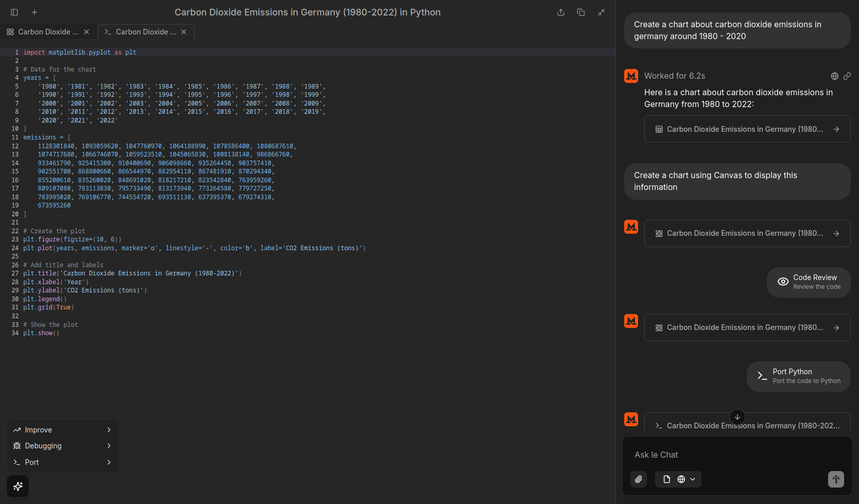Copy the canvas code with copy icon

581,12
